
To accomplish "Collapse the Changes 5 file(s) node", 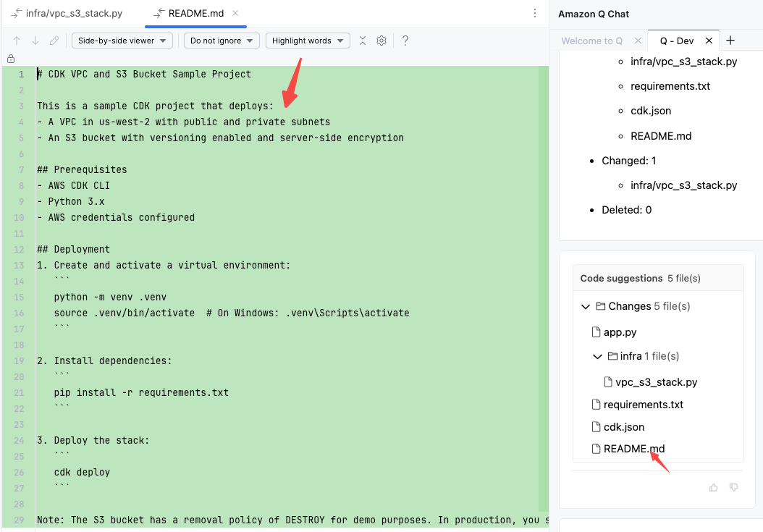I will [x=586, y=306].
